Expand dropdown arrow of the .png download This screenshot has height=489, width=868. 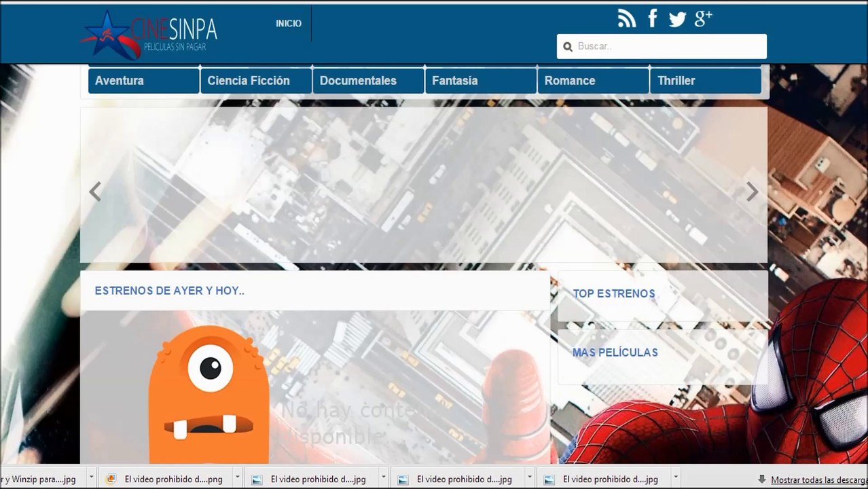pyautogui.click(x=237, y=478)
